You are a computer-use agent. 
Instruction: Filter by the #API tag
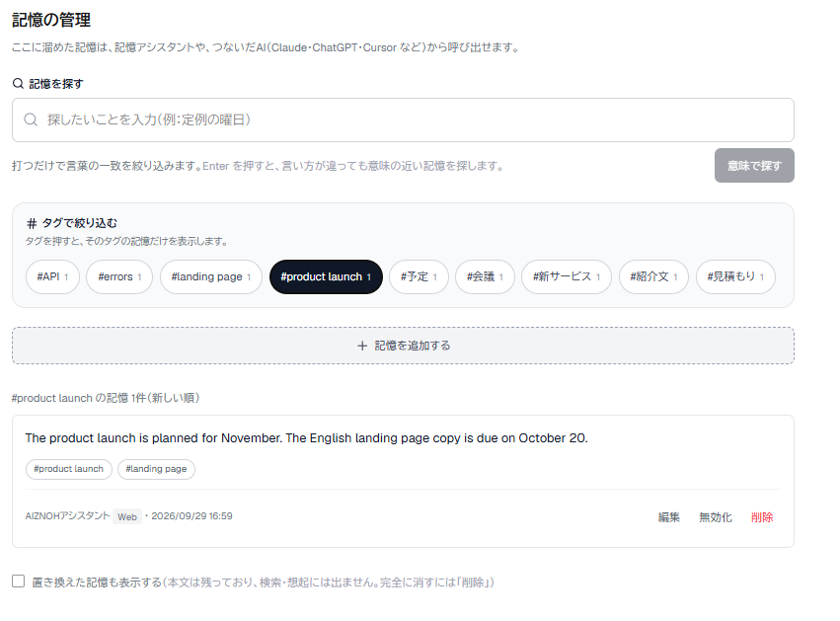point(52,277)
